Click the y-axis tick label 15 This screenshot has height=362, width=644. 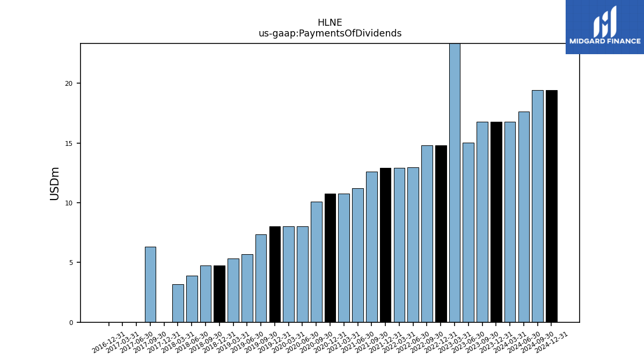coord(69,144)
